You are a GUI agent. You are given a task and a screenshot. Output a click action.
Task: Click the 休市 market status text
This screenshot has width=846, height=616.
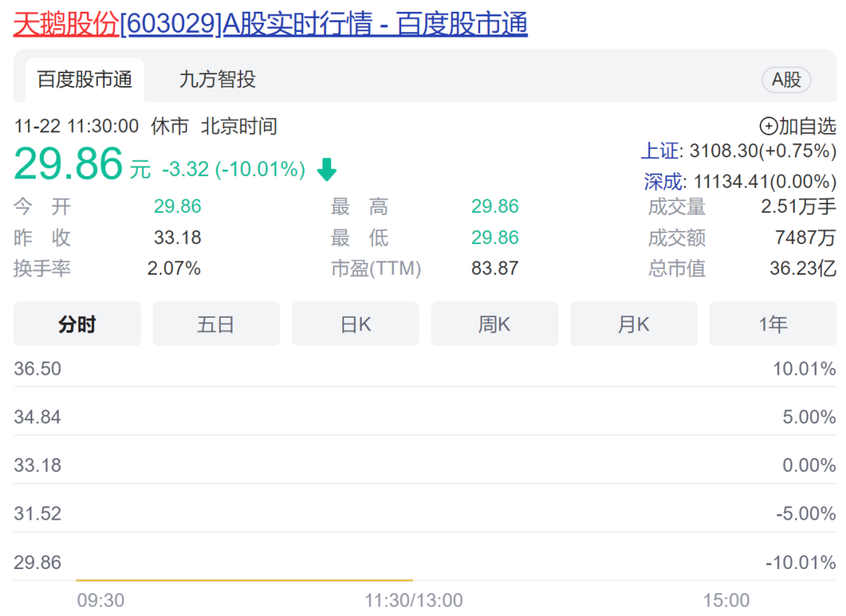(x=170, y=127)
